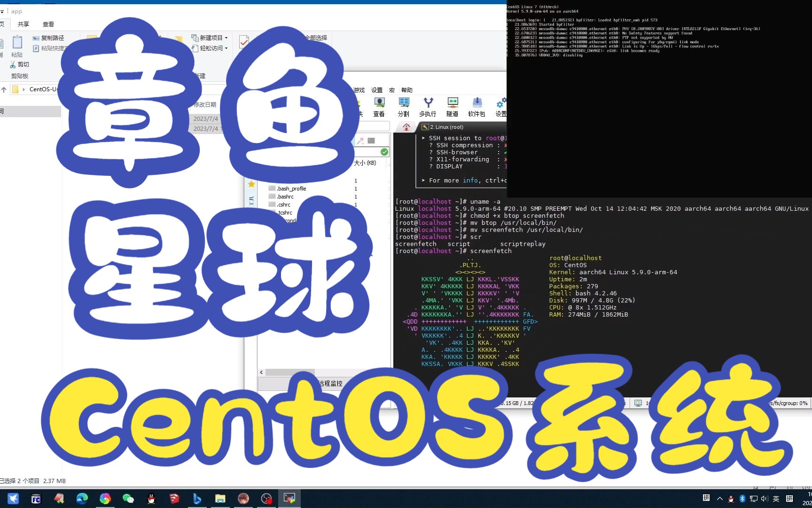Open the colorful swirl browser on taskbar
The image size is (812, 508).
(x=105, y=499)
